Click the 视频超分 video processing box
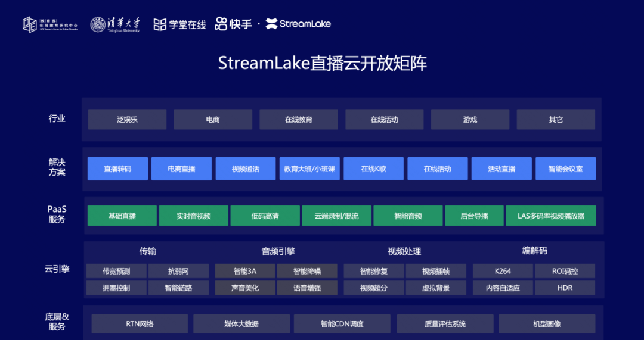Viewport: 644px width, 340px height. pos(374,288)
